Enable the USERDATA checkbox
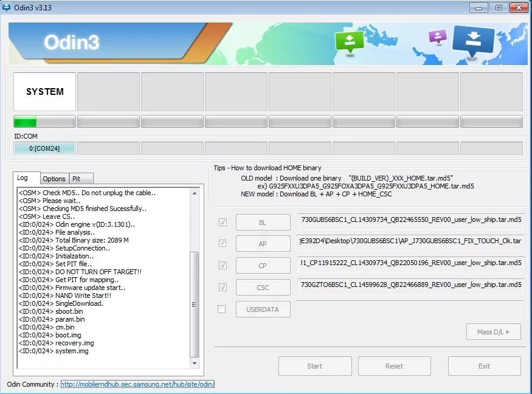Screen dimensions: 532x394 click(x=221, y=309)
